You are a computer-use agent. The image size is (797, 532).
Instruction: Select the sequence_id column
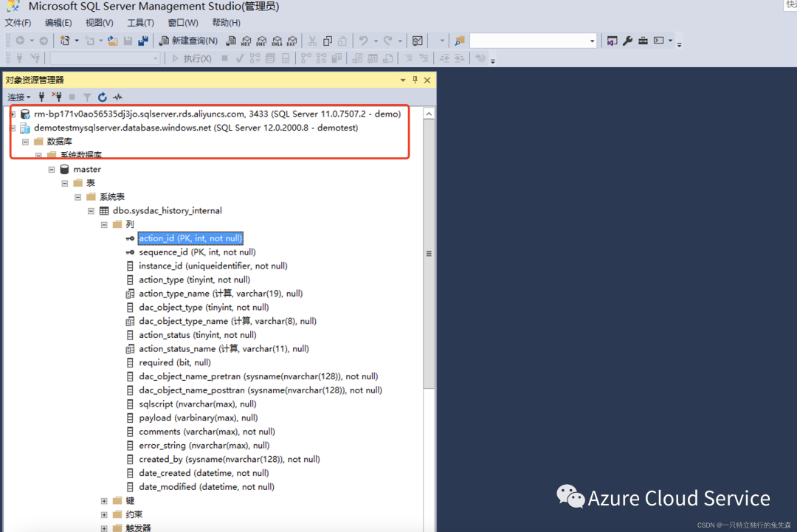pyautogui.click(x=197, y=252)
